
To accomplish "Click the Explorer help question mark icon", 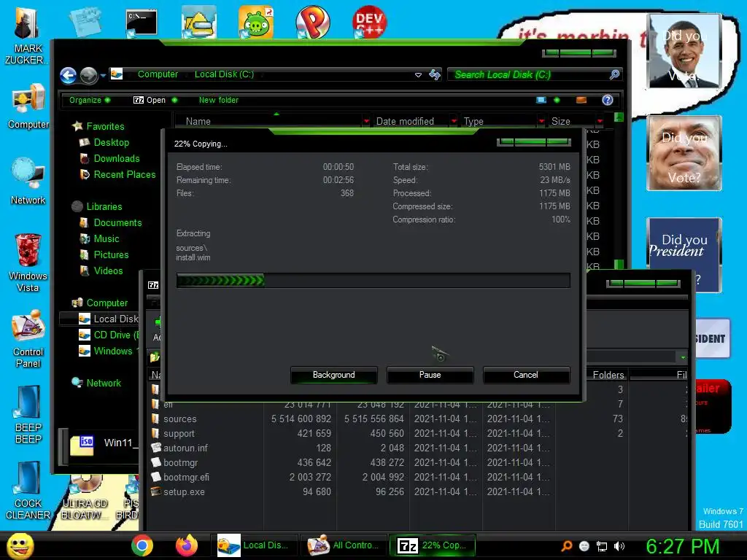I will pyautogui.click(x=608, y=100).
